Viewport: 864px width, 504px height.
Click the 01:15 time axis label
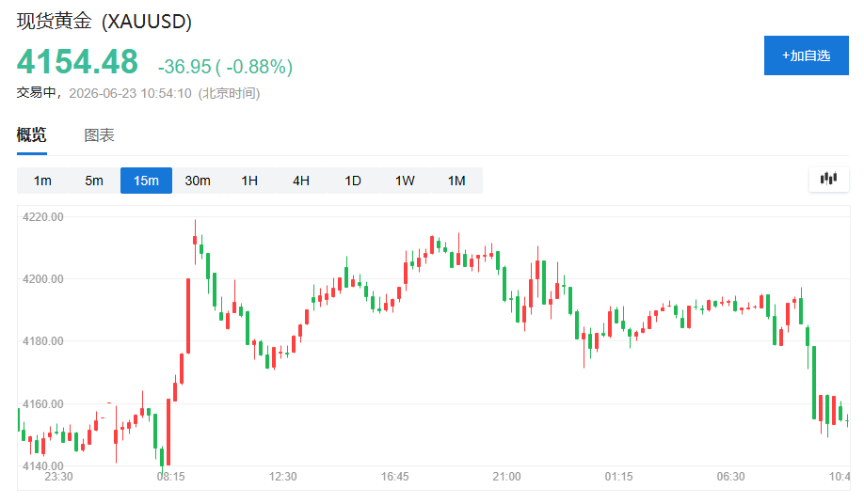tap(618, 477)
